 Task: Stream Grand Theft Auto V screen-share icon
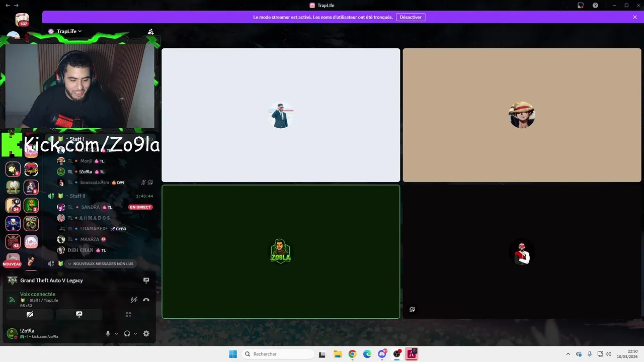146,281
